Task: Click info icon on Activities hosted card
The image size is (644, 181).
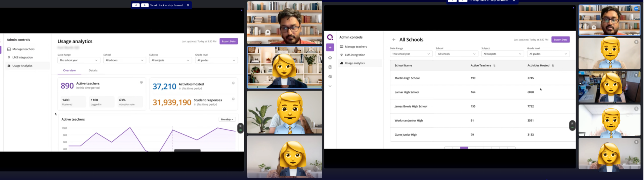Action: (x=233, y=83)
